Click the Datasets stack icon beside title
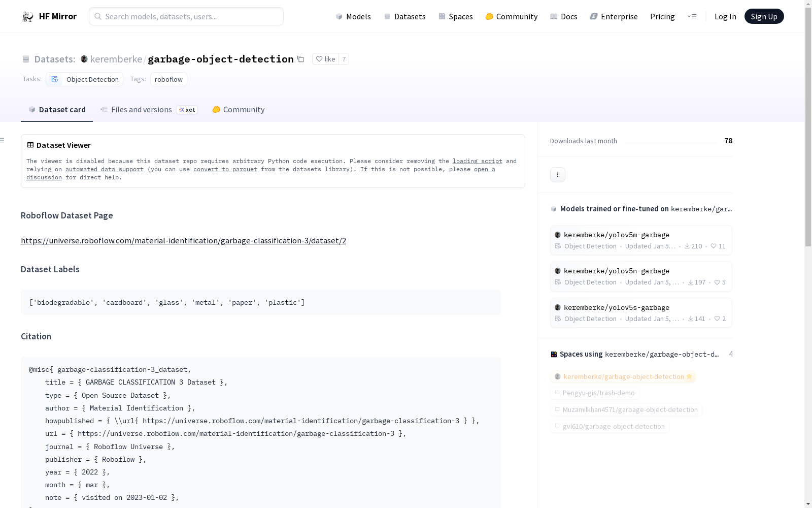 [x=26, y=59]
